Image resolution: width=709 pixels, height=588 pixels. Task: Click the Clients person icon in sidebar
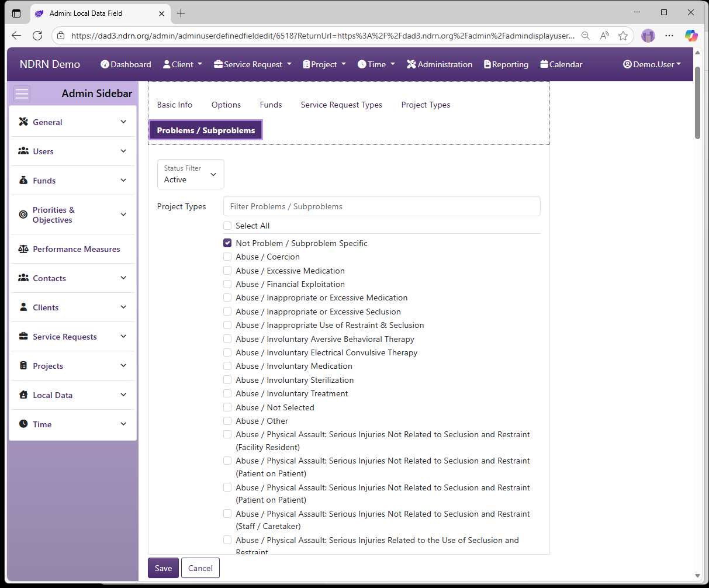click(23, 307)
